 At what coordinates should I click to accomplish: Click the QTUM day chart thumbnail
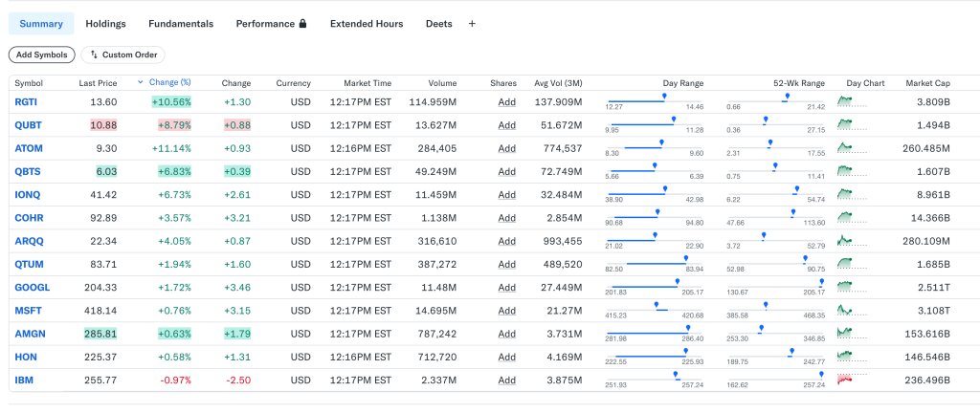[x=853, y=264]
